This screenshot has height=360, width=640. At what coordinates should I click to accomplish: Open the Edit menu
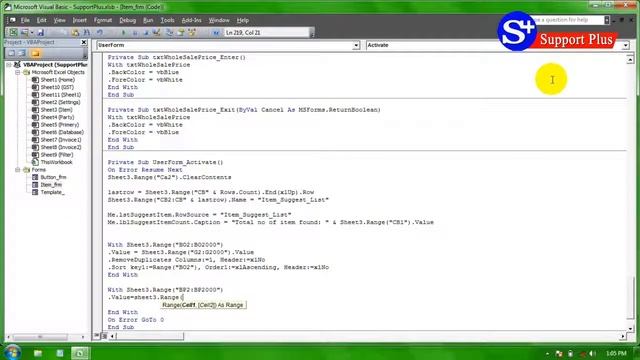click(42, 20)
